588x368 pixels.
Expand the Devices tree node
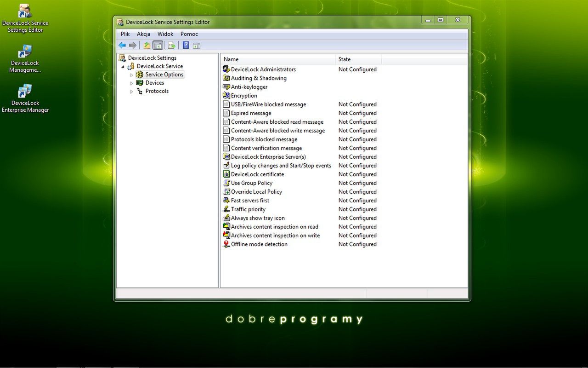tap(132, 83)
